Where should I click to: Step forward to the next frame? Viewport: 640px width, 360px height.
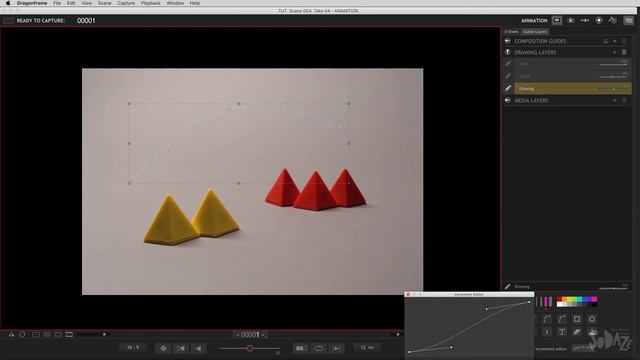[336, 348]
